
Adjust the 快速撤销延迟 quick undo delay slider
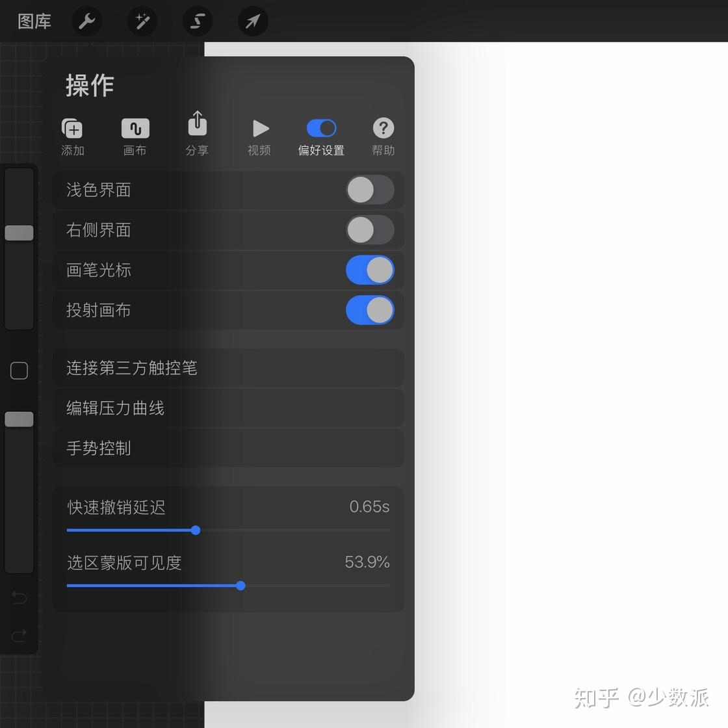(x=196, y=530)
